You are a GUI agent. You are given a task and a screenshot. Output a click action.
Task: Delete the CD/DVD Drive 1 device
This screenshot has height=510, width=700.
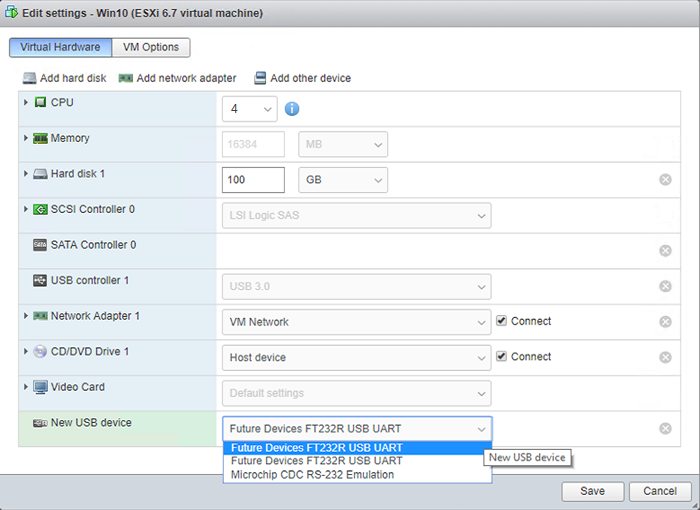point(665,357)
